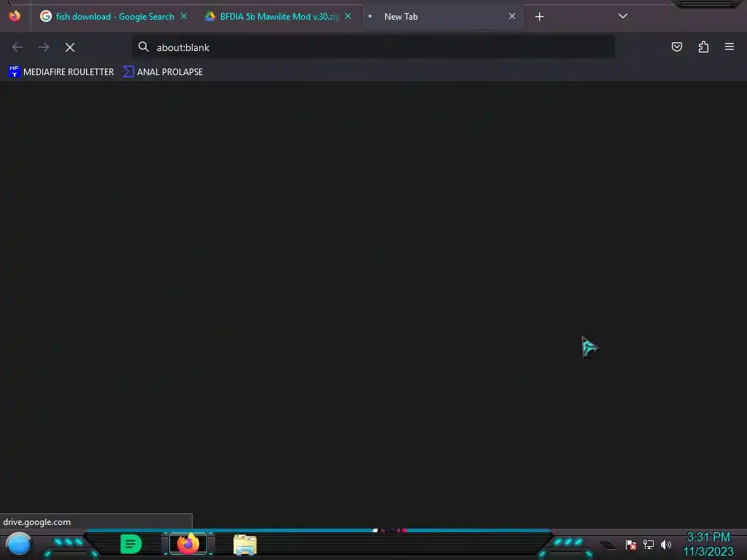Stop loading the page

point(70,47)
